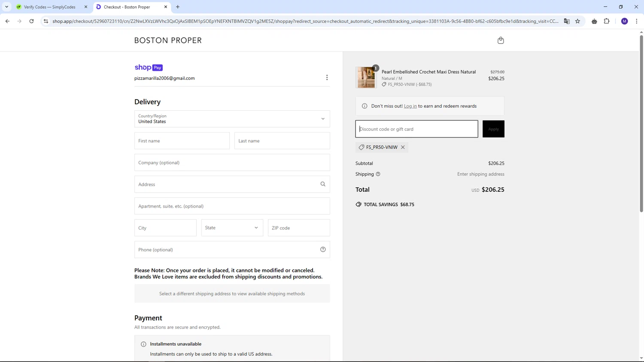Close the Verify Codes SimplyCodes tab
The image size is (644, 362).
point(86,7)
